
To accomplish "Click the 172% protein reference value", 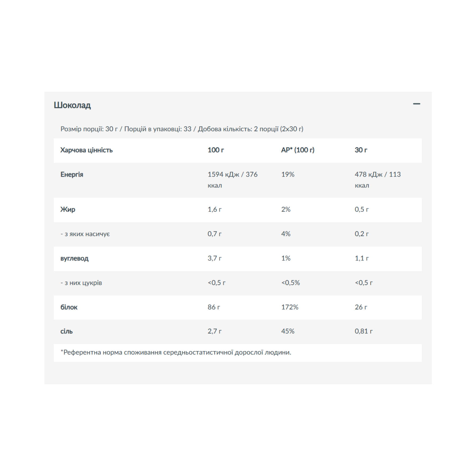I will pyautogui.click(x=290, y=307).
